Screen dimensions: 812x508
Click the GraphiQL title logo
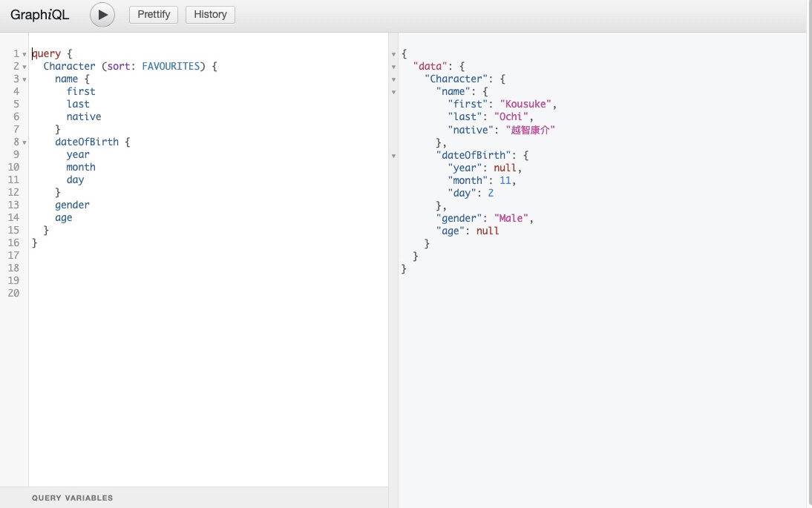pyautogui.click(x=40, y=15)
